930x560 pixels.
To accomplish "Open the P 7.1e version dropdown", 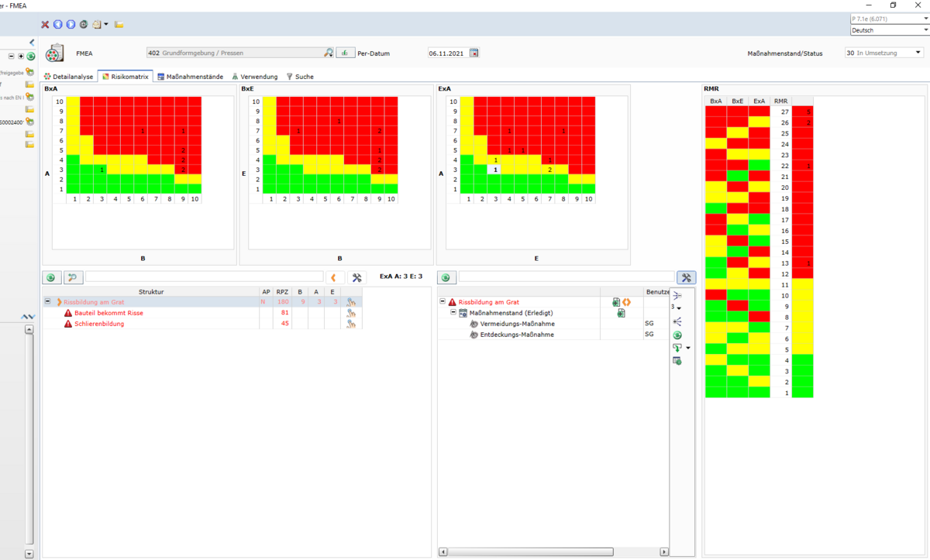I will [x=890, y=18].
